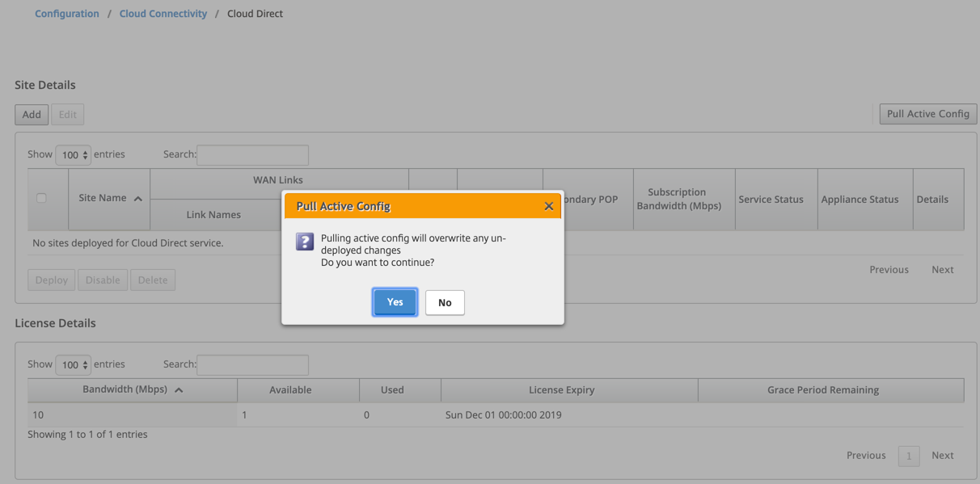Click the License Expiry column header

569,390
